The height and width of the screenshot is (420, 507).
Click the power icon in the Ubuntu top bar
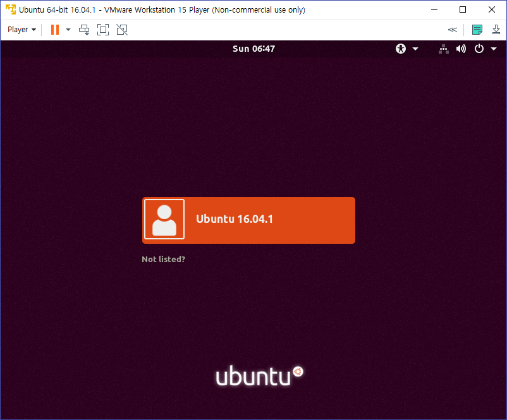pyautogui.click(x=479, y=49)
